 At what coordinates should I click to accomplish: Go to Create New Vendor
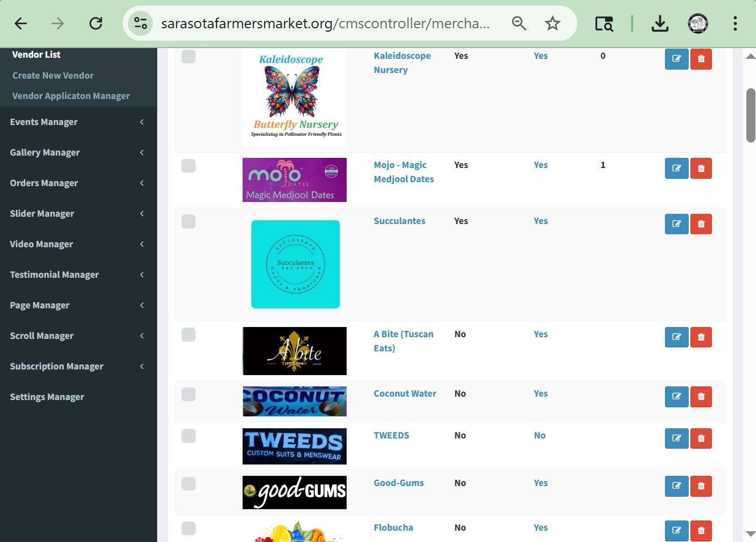pos(53,76)
